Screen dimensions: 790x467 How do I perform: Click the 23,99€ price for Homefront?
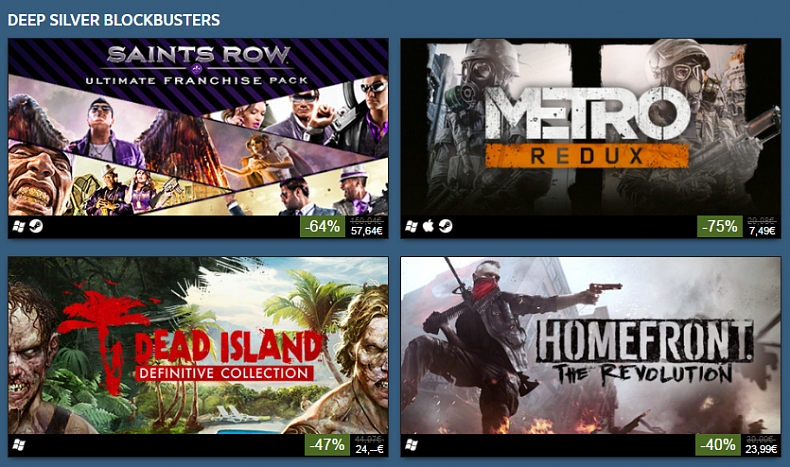click(761, 449)
